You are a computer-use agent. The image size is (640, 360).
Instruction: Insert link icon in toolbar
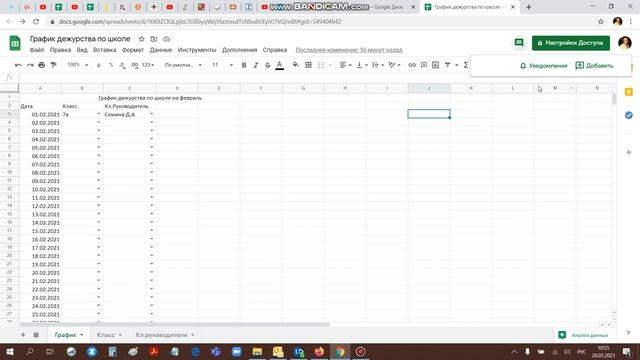(x=412, y=65)
